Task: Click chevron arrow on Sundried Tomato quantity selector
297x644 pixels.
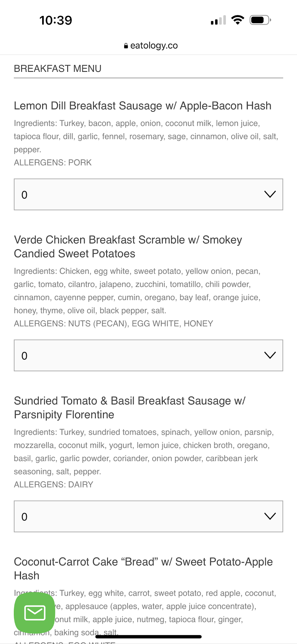Action: point(270,516)
